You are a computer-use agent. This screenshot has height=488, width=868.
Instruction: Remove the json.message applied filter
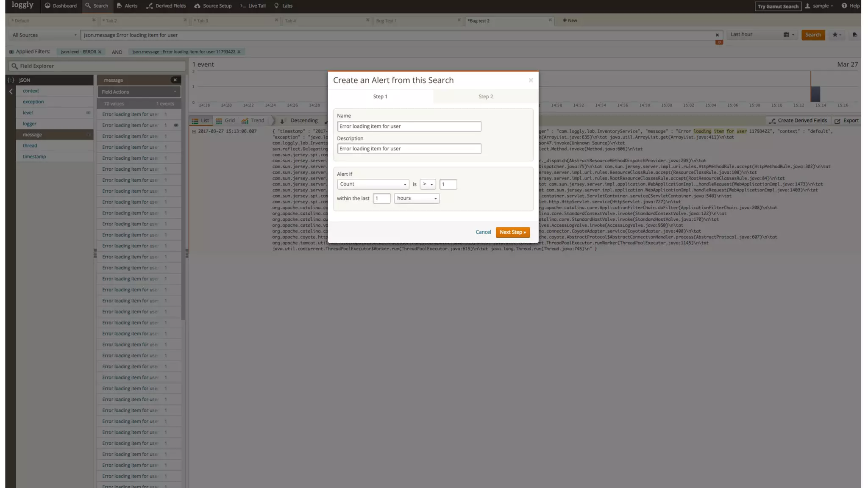click(x=239, y=52)
